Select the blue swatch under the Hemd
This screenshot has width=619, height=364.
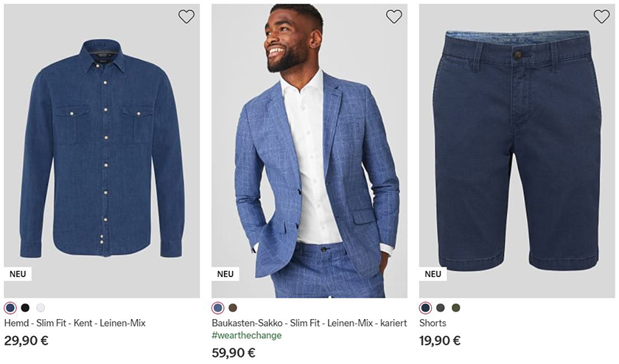10,308
